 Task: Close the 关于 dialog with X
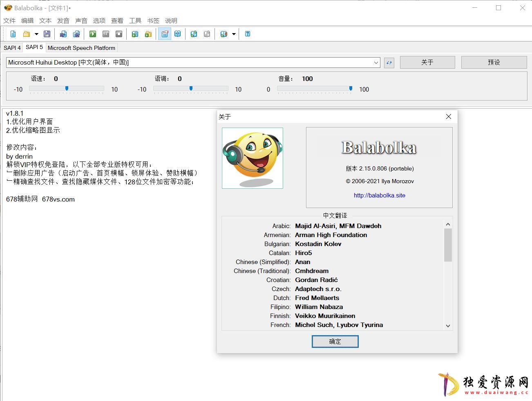click(x=449, y=116)
